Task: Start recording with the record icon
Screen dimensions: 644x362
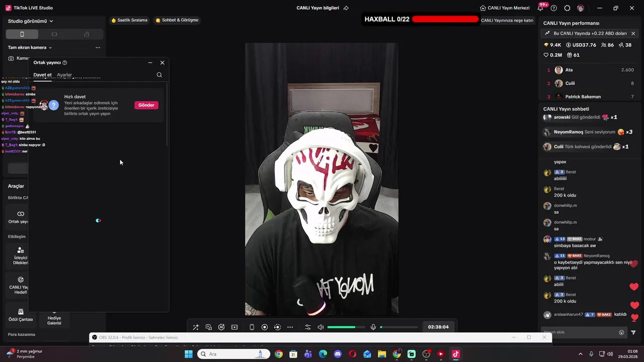Action: coord(265,327)
